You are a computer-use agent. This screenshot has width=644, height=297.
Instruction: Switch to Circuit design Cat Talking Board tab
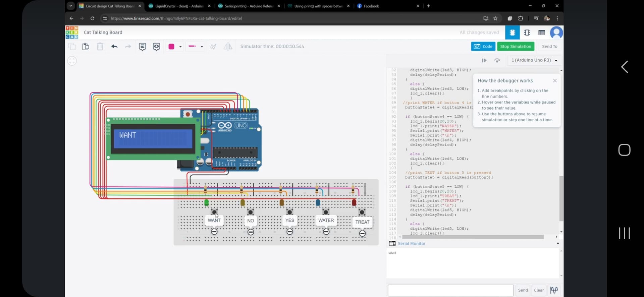click(110, 6)
